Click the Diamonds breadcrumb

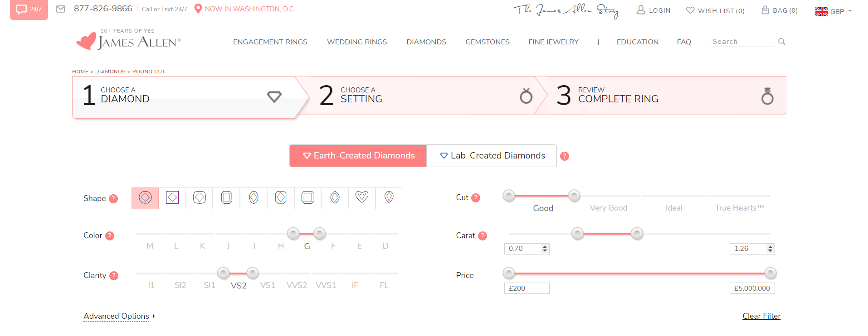click(110, 72)
